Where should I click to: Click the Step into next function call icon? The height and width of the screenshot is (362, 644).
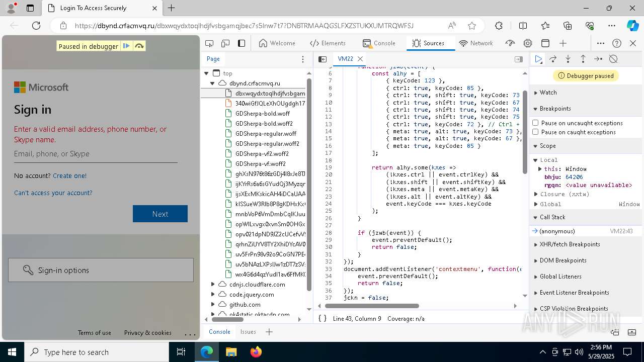(568, 59)
